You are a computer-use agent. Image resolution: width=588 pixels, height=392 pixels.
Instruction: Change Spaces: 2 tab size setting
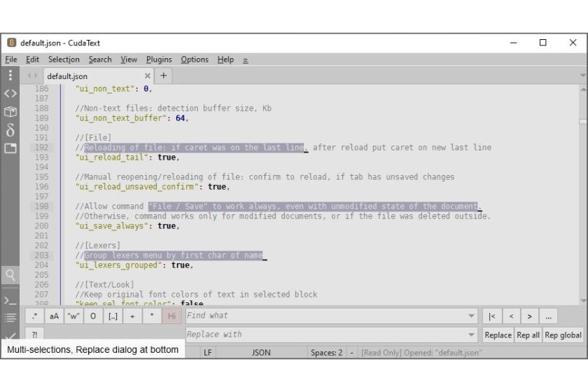click(326, 353)
